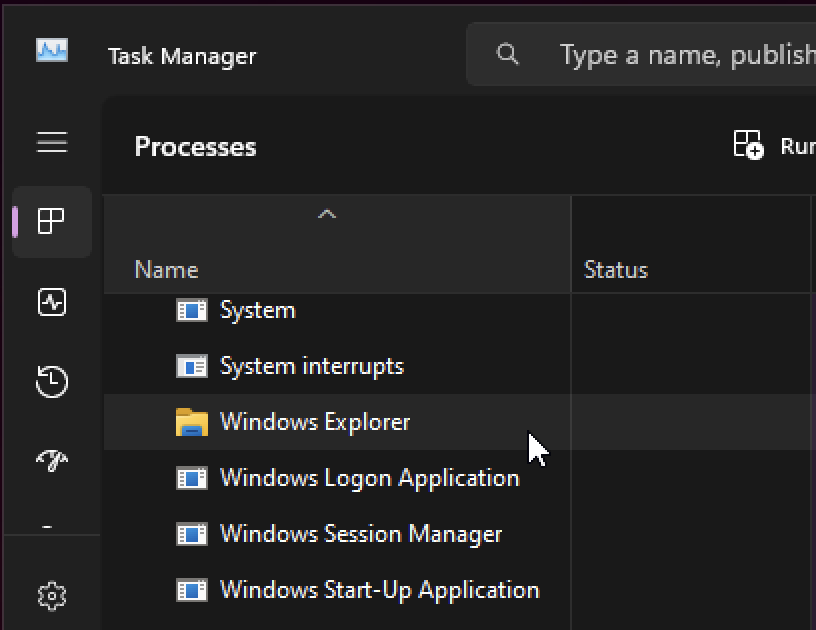Open the App history page icon
The width and height of the screenshot is (816, 630).
tap(52, 381)
